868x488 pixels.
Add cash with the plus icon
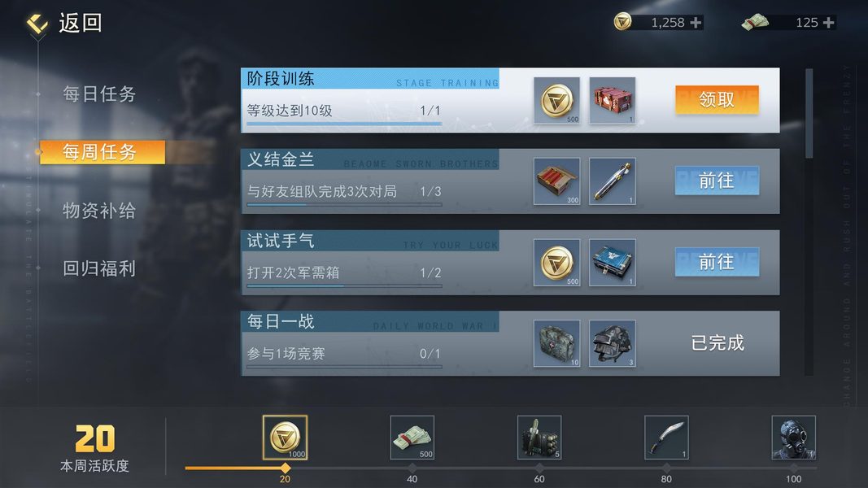point(829,23)
